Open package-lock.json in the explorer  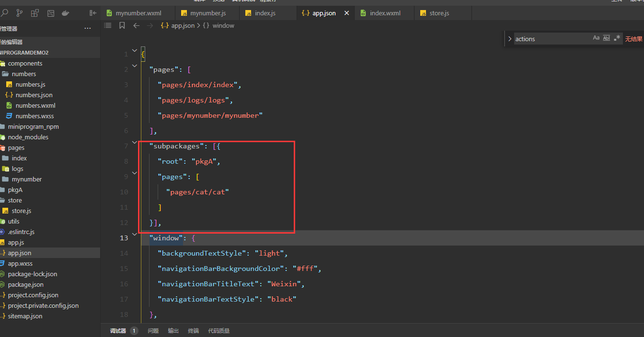(50, 274)
